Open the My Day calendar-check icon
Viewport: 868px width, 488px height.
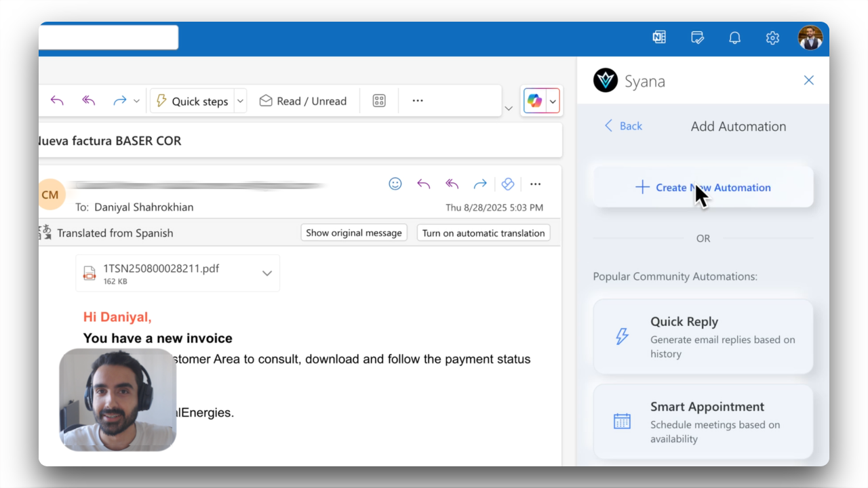click(697, 38)
